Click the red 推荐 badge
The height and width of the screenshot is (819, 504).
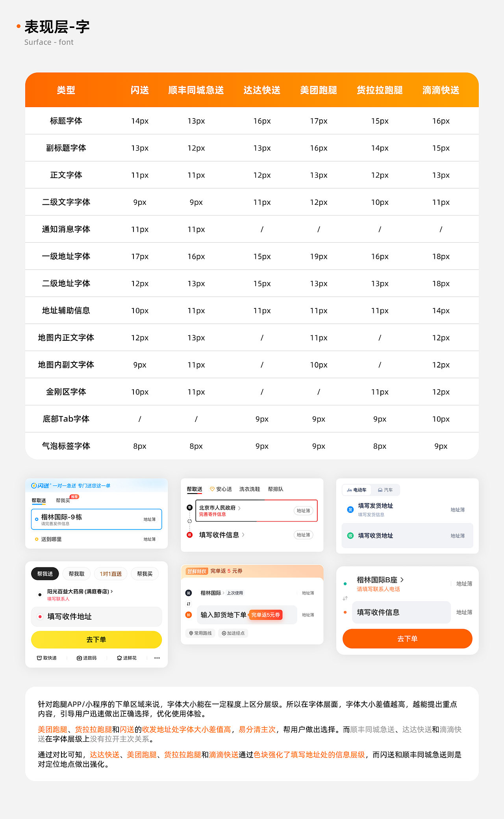tap(74, 497)
